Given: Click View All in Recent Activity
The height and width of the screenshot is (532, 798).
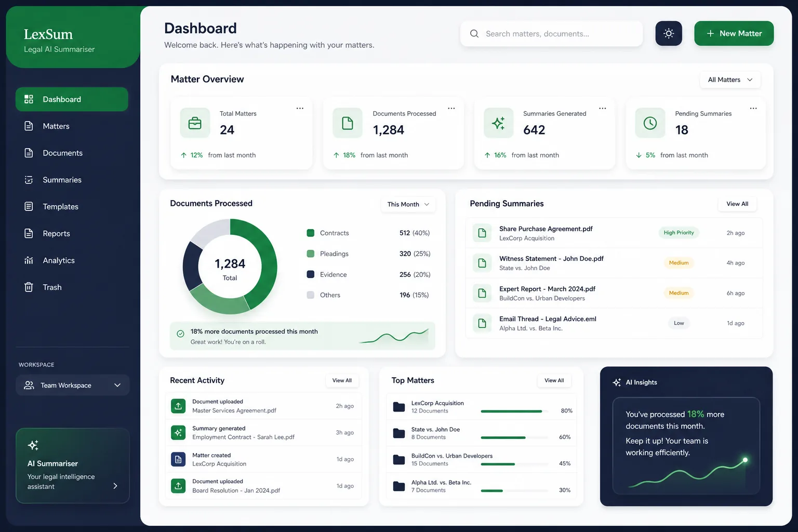Looking at the screenshot, I should tap(342, 380).
